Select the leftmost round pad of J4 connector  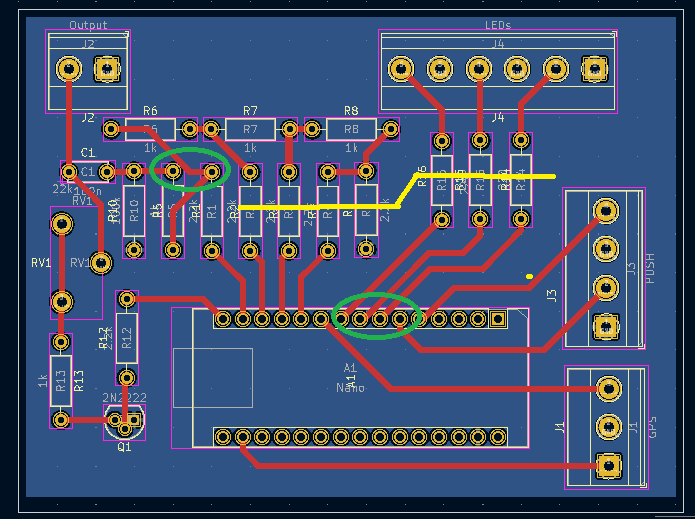click(401, 69)
